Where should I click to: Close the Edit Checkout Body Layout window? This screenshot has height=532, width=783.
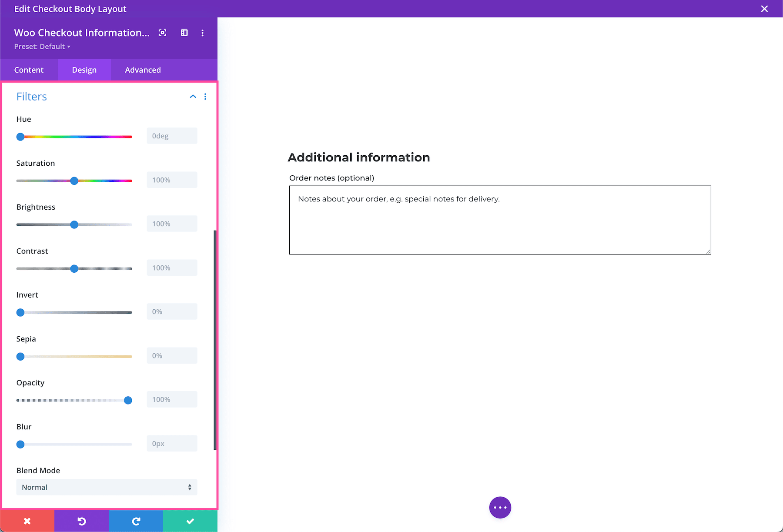pyautogui.click(x=764, y=9)
